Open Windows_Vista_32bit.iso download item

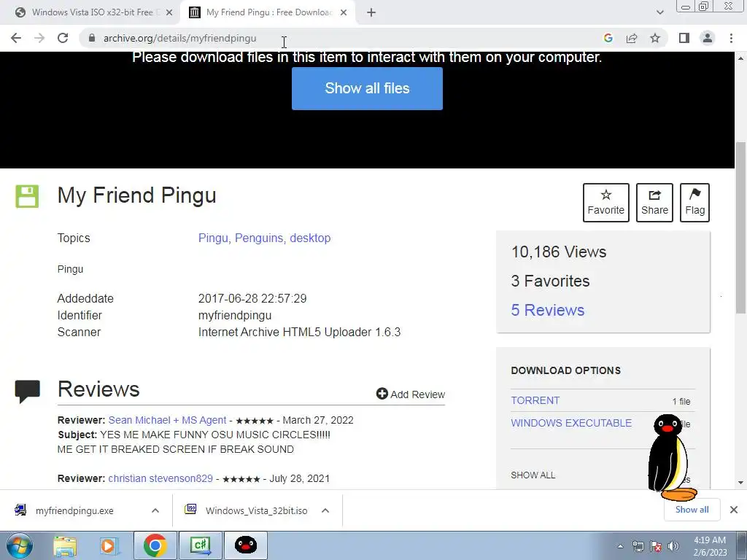pyautogui.click(x=256, y=510)
